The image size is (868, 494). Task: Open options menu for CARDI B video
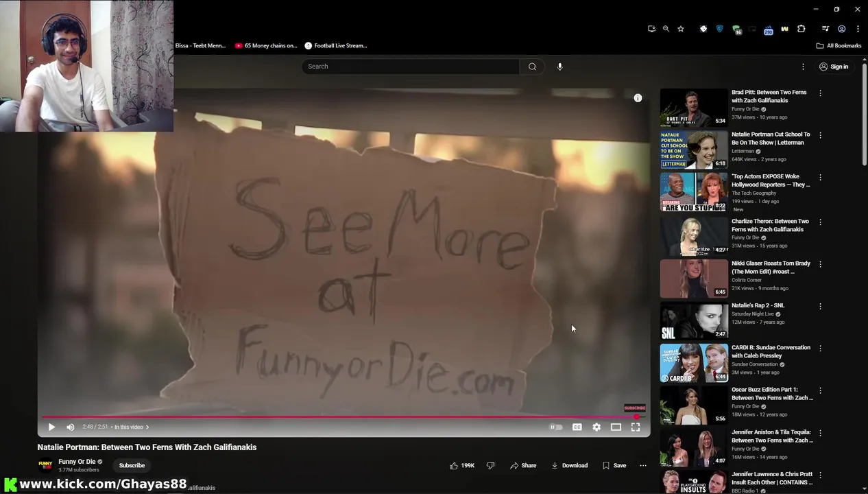point(820,349)
